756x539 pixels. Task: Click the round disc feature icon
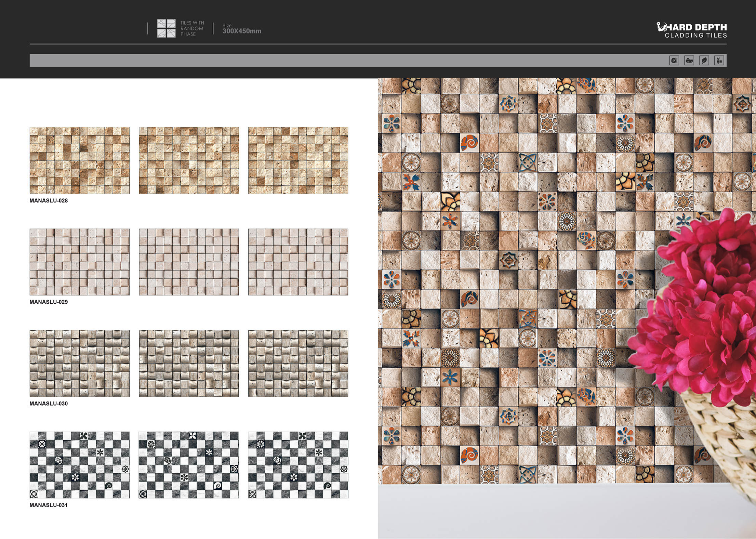(674, 61)
